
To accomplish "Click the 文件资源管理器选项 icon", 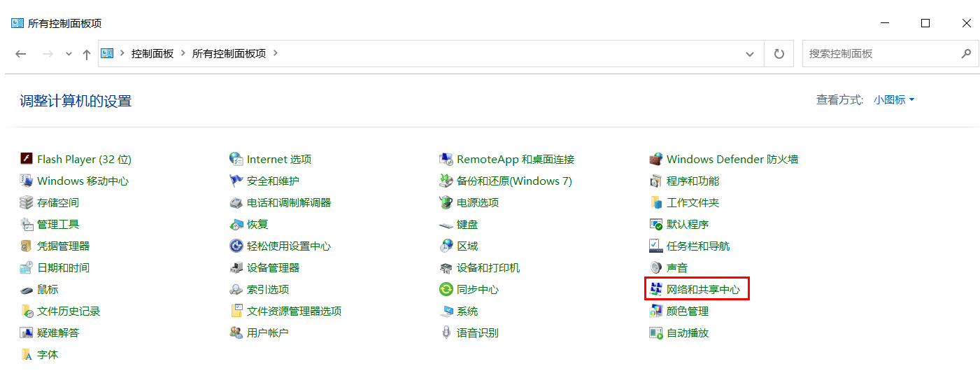I will [236, 311].
